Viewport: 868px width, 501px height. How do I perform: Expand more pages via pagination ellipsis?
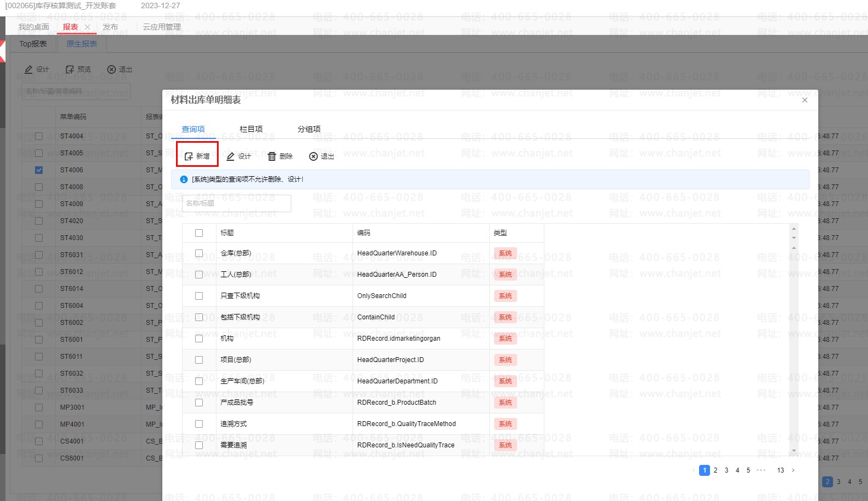pos(761,470)
